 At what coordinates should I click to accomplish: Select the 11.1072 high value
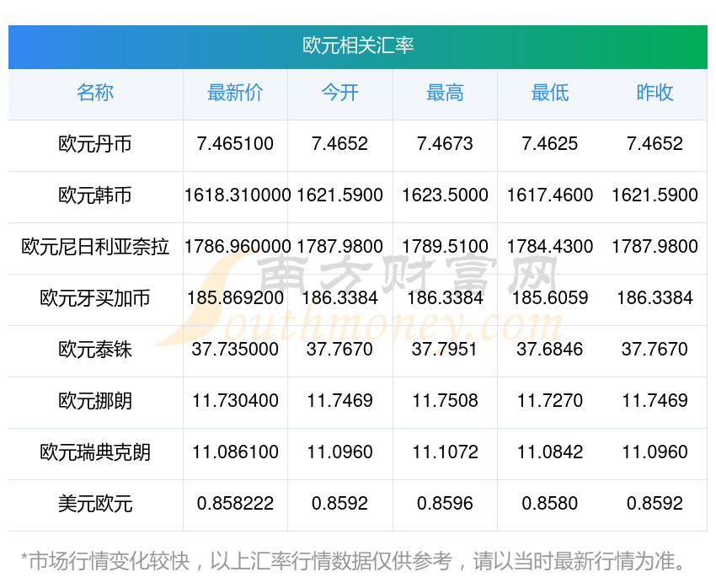click(x=445, y=452)
